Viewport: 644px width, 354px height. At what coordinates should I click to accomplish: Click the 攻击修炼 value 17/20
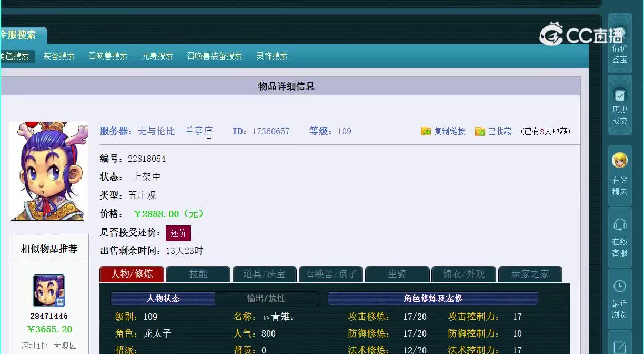coord(415,317)
